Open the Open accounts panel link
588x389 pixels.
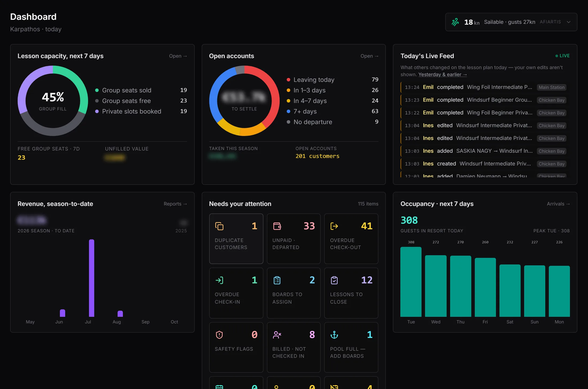369,56
